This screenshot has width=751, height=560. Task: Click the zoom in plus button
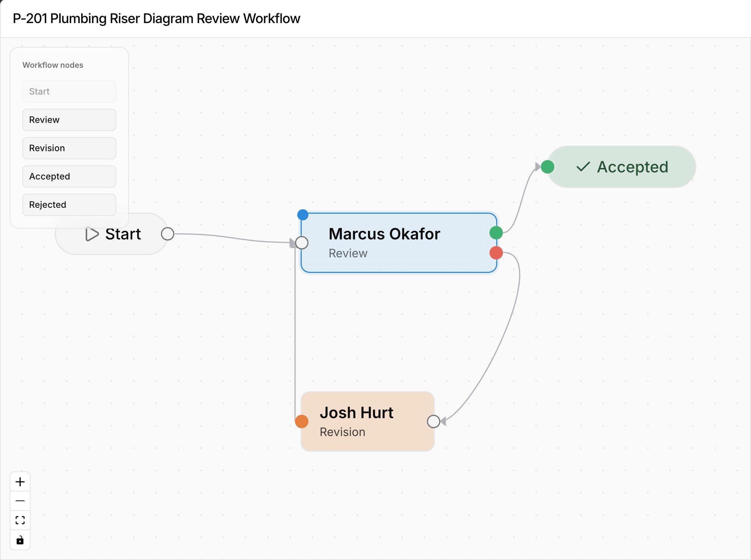20,482
